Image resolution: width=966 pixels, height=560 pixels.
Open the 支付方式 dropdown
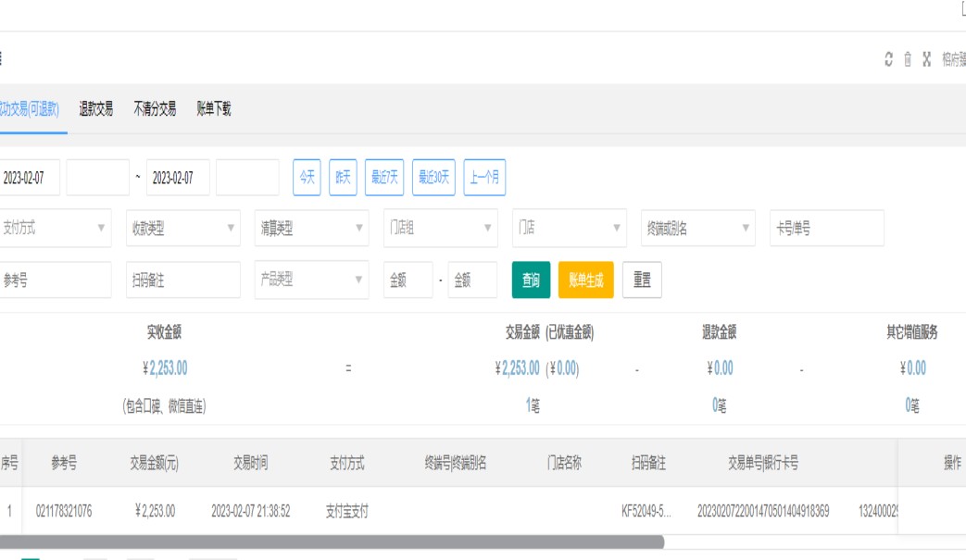click(54, 229)
